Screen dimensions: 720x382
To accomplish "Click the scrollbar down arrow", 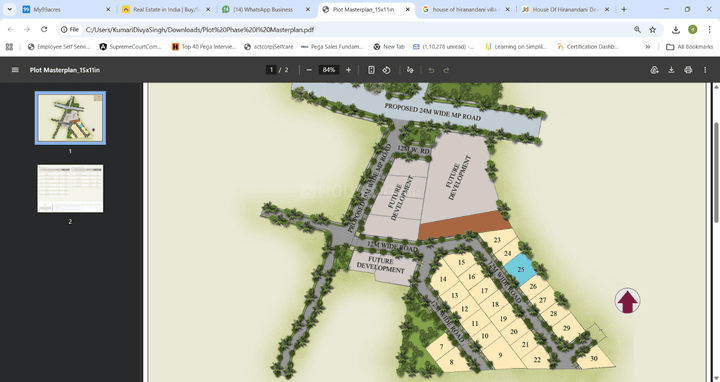I will [715, 378].
